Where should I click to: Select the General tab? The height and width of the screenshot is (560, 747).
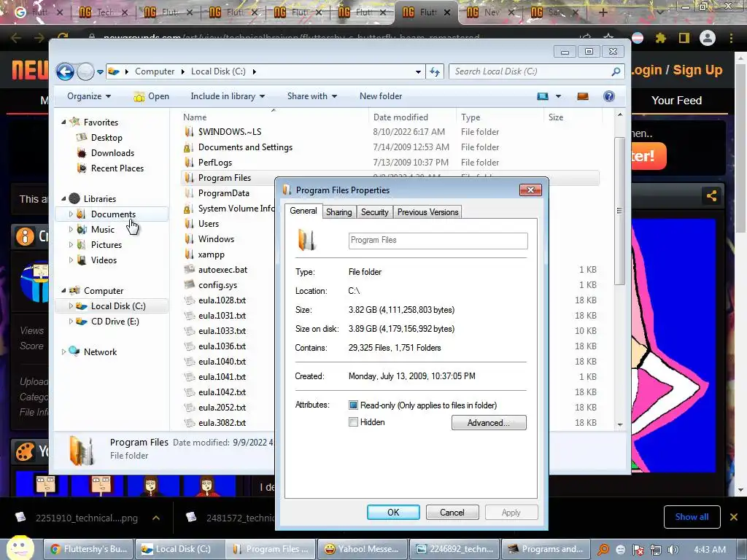tap(303, 211)
